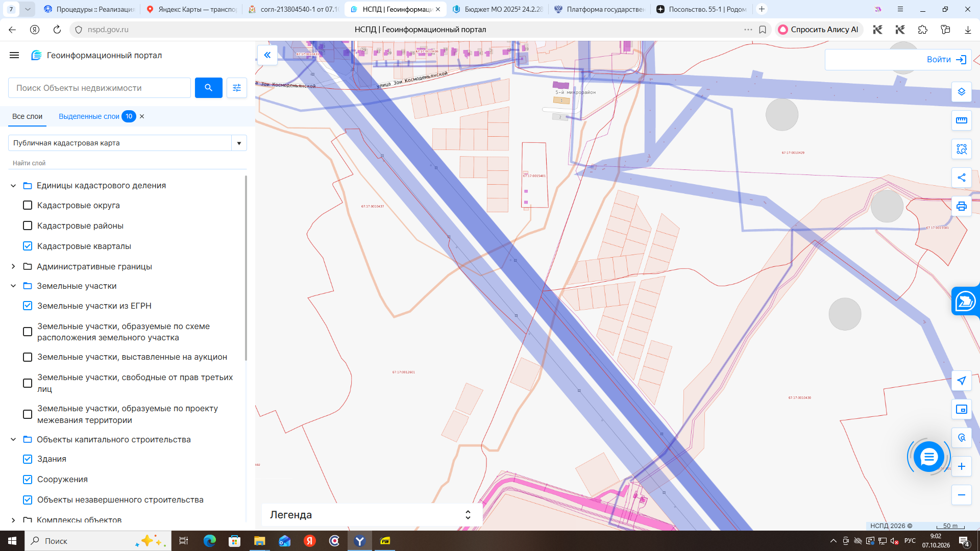Open Windows Start menu
The height and width of the screenshot is (551, 980).
click(x=12, y=541)
